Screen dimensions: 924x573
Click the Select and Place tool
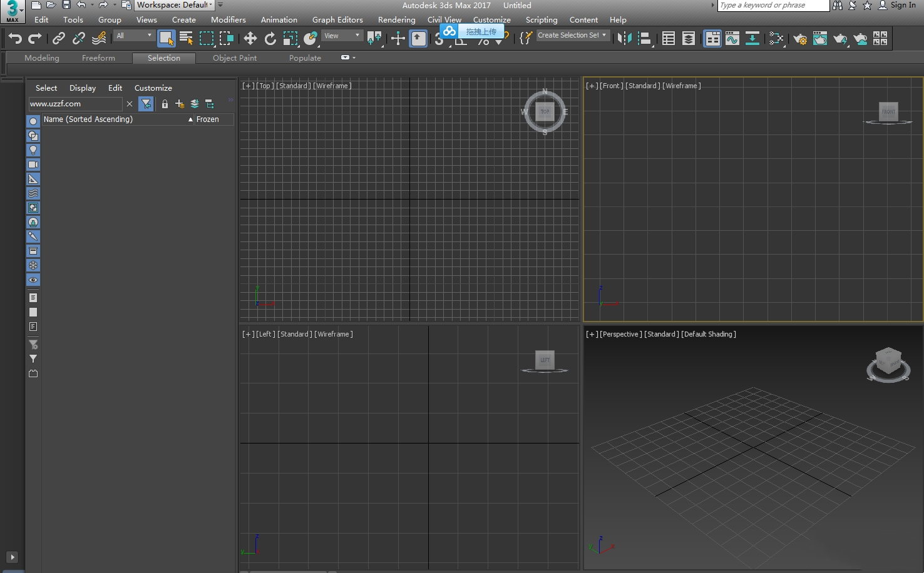[x=311, y=39]
